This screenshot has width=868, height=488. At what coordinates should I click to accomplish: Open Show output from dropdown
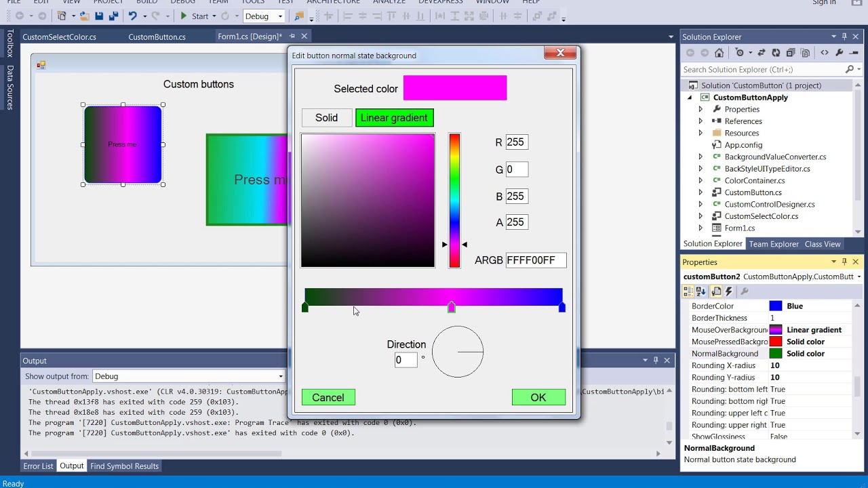(x=280, y=376)
